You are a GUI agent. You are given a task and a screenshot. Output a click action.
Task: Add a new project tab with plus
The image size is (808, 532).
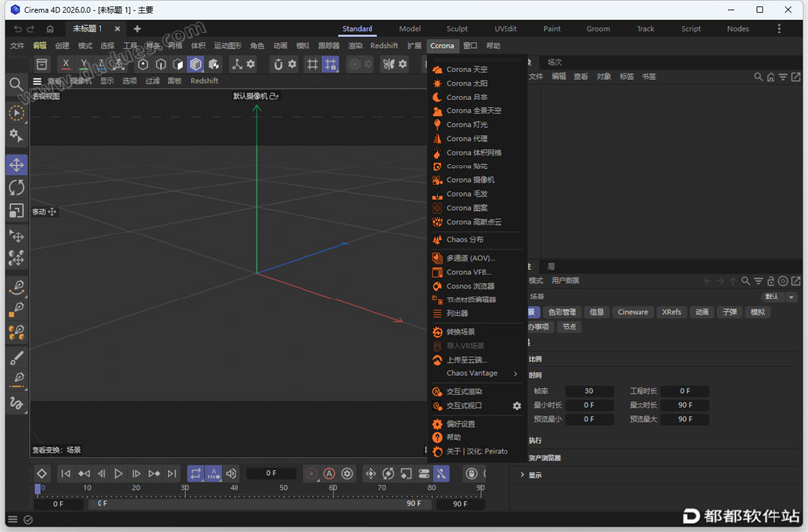137,29
